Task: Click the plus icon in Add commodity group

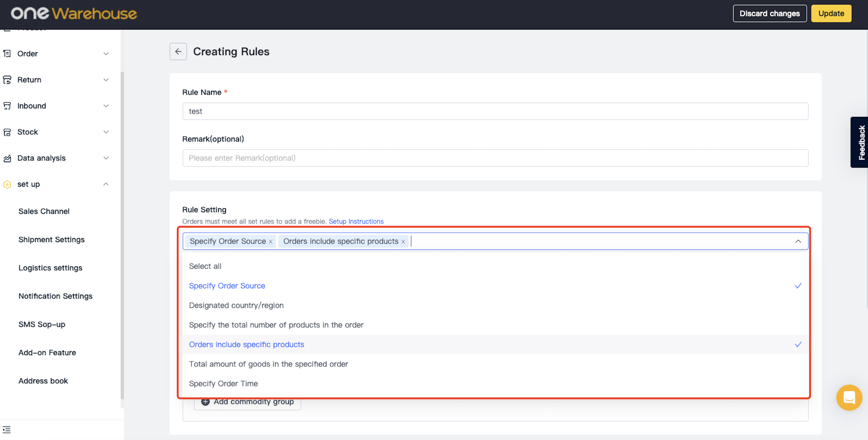Action: click(x=205, y=402)
